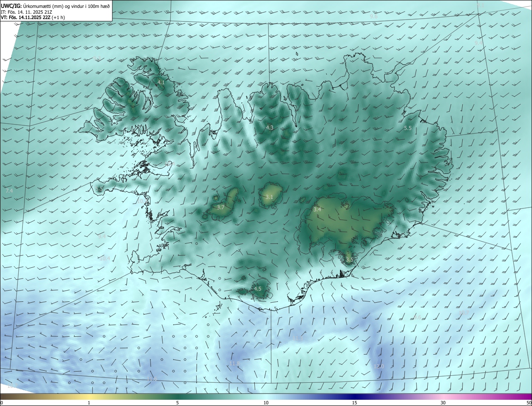The image size is (532, 406).
Task: Click the color scale label 30
Action: click(x=443, y=403)
